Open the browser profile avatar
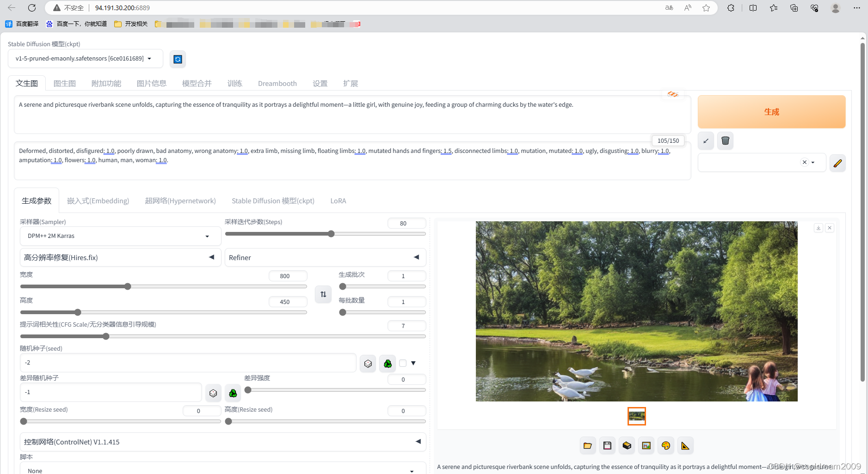The image size is (868, 474). click(836, 8)
